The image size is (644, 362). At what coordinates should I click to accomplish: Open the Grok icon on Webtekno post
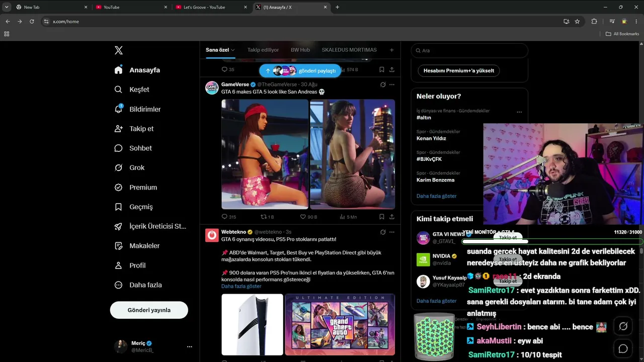click(383, 232)
